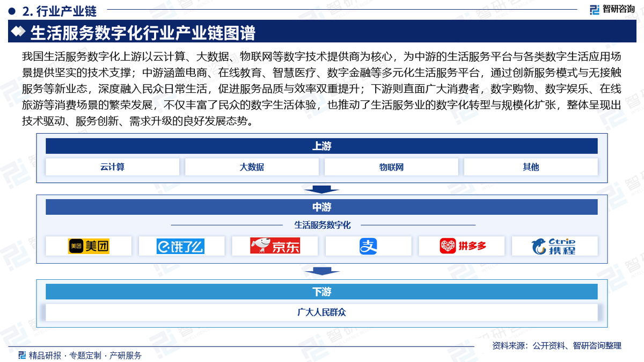
Task: Click the paragraph line starting 服务等新业态
Action: click(321, 89)
